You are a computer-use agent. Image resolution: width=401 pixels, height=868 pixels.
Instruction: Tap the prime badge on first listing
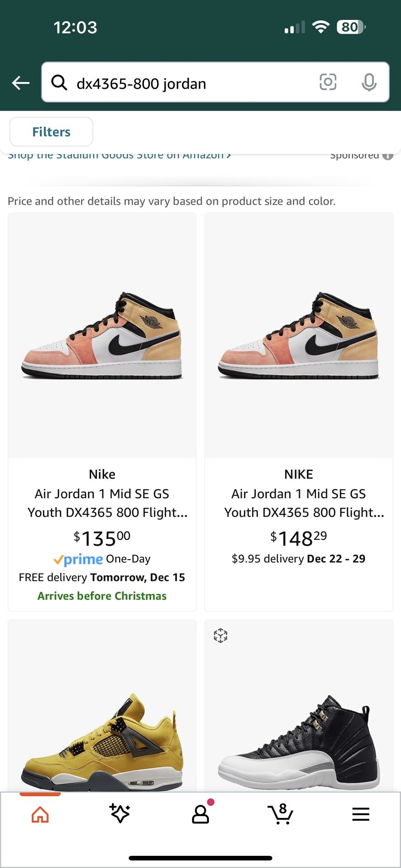click(78, 559)
